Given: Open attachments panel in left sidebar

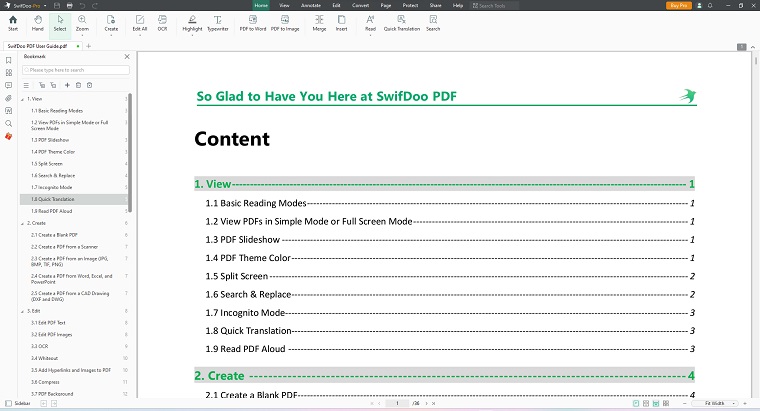Looking at the screenshot, I should click(x=8, y=98).
